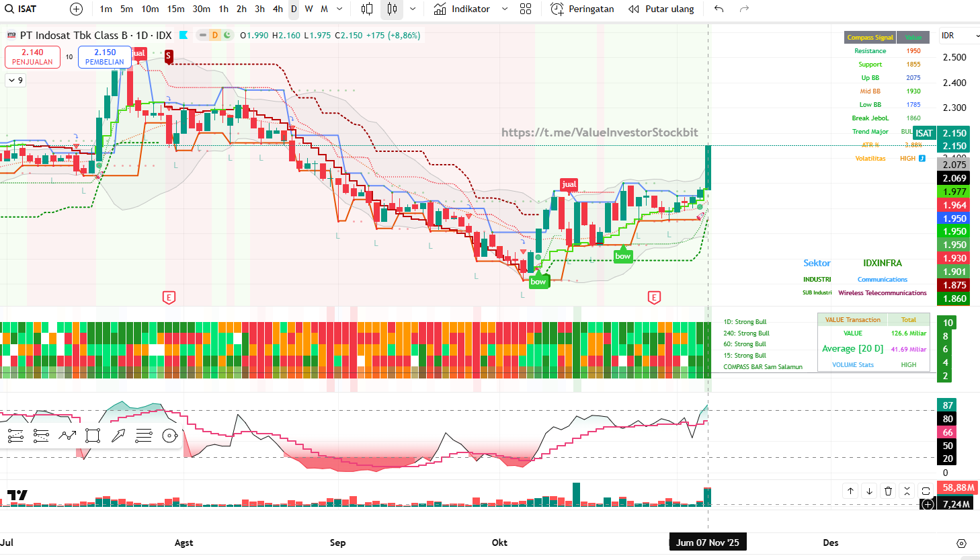Open the chart style dropdown chevron

pos(413,9)
